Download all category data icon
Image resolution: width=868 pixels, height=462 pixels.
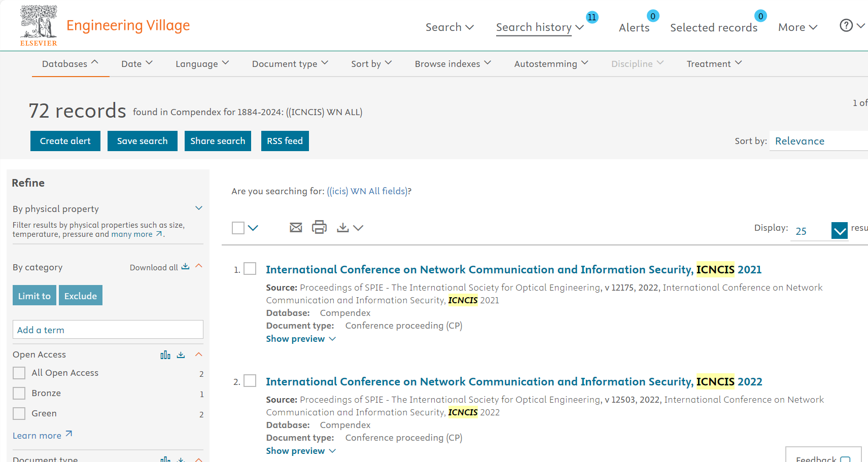[185, 267]
